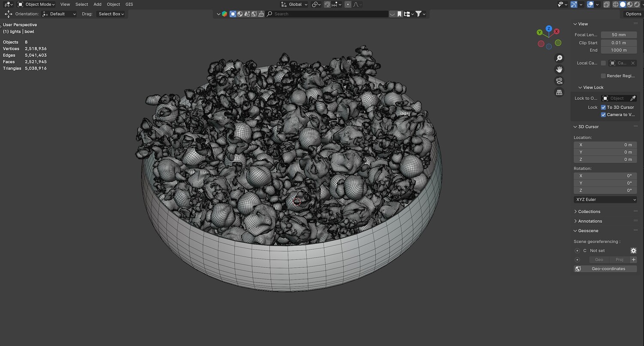Click the hand pan-view icon
The image size is (644, 346).
click(559, 70)
